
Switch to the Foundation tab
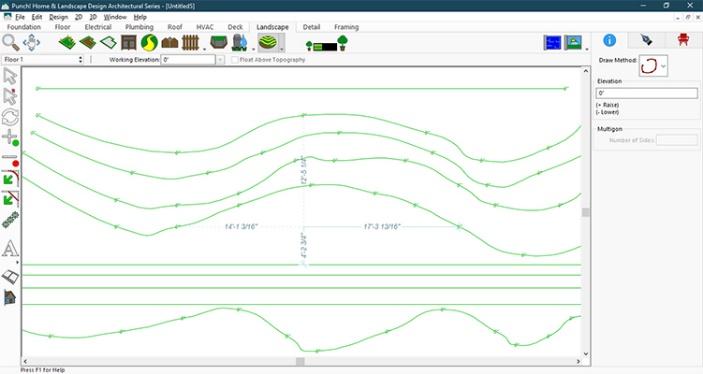(24, 27)
